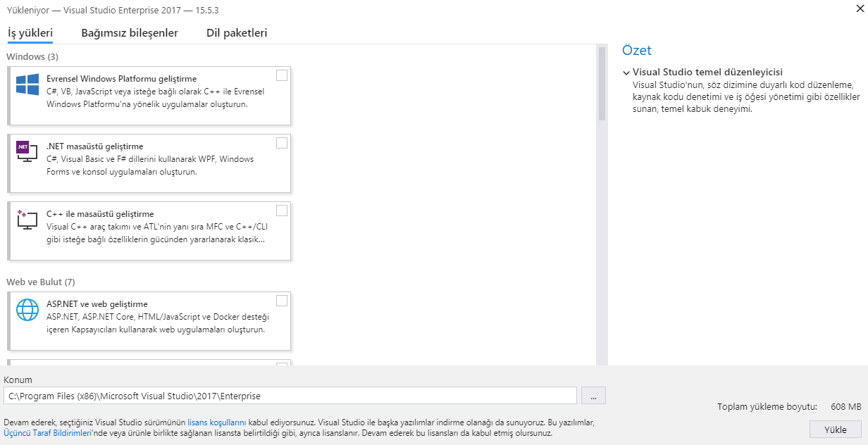
Task: Click the C++ desktop development icon
Action: point(27,219)
